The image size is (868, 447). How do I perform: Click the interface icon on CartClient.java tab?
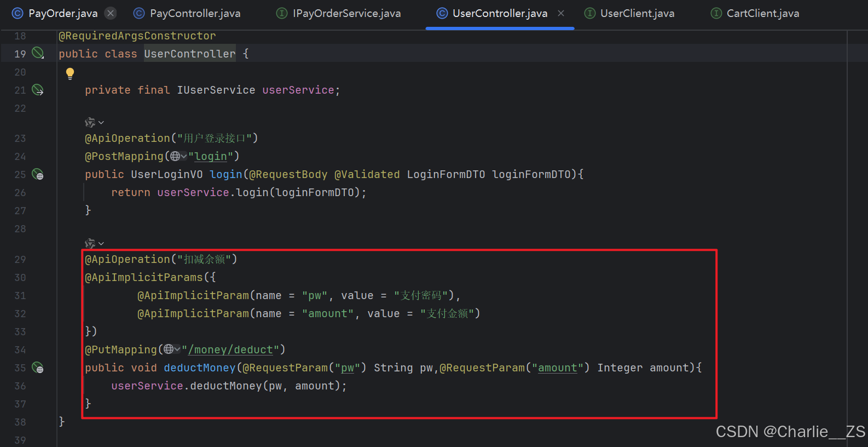(x=716, y=13)
